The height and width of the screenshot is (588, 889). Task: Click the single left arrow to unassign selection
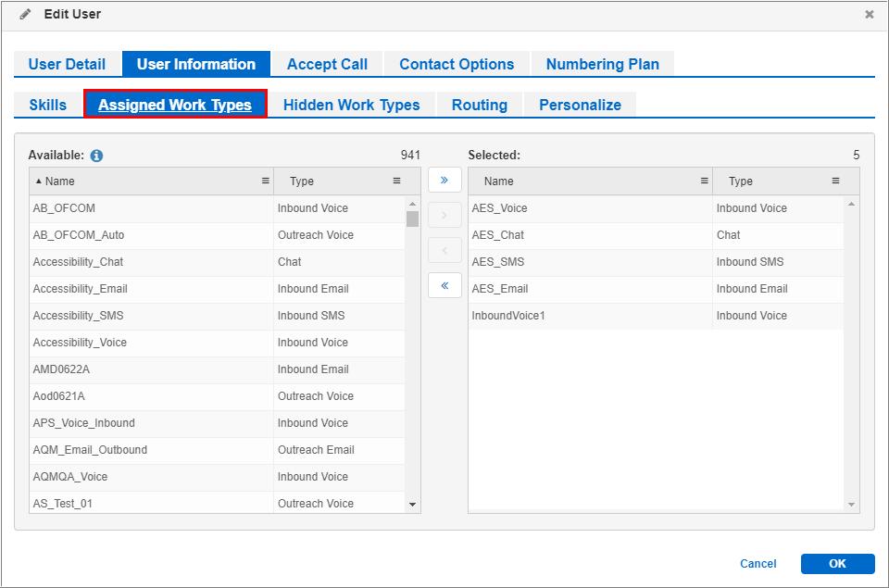[x=445, y=250]
